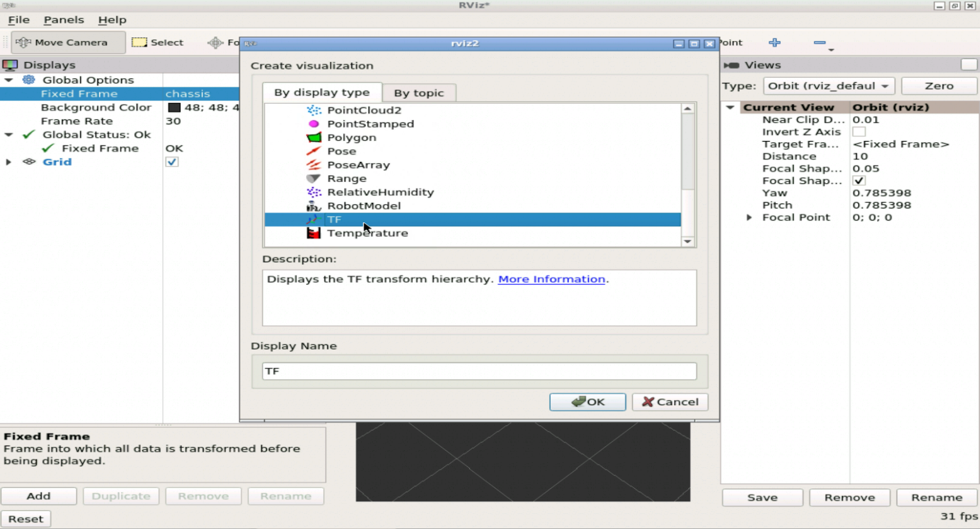
Task: Select the RobotModel icon
Action: coord(314,206)
